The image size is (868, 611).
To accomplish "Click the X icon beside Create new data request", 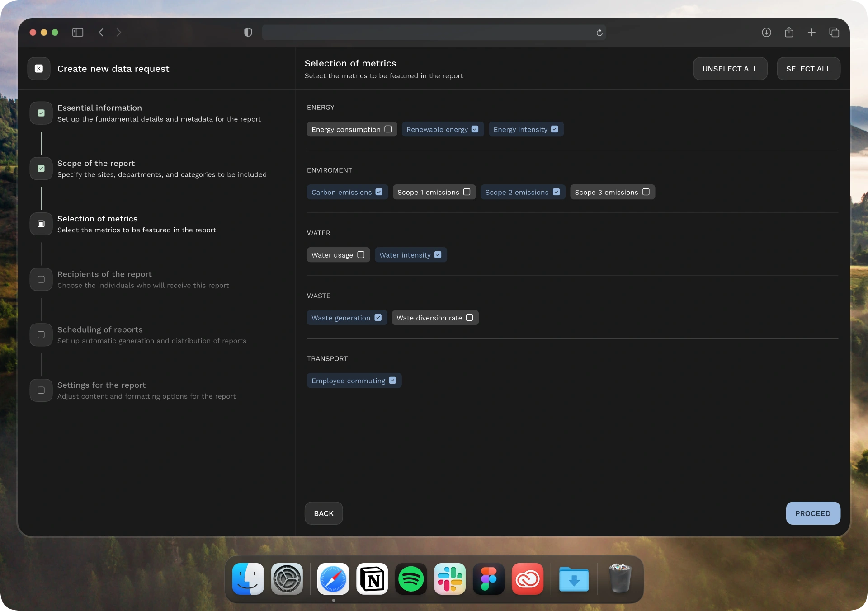I will coord(39,69).
